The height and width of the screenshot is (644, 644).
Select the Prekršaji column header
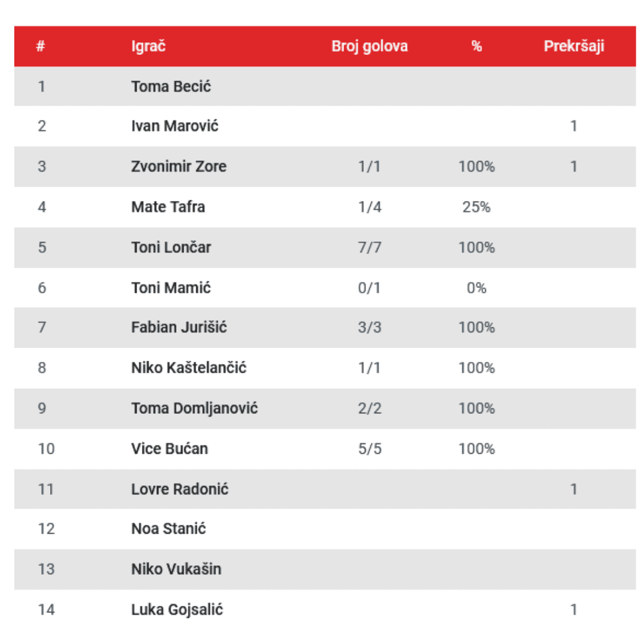pos(574,47)
